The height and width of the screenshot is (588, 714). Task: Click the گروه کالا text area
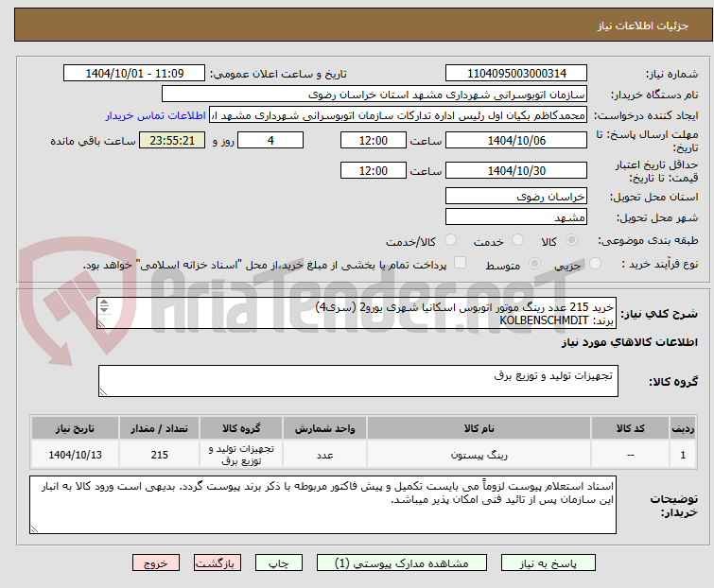click(357, 381)
